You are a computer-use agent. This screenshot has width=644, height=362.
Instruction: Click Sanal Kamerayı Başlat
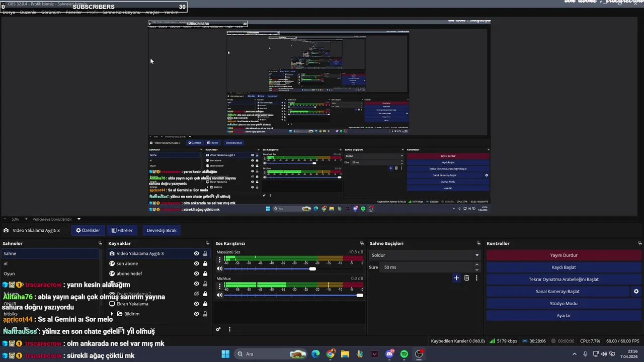(557, 291)
